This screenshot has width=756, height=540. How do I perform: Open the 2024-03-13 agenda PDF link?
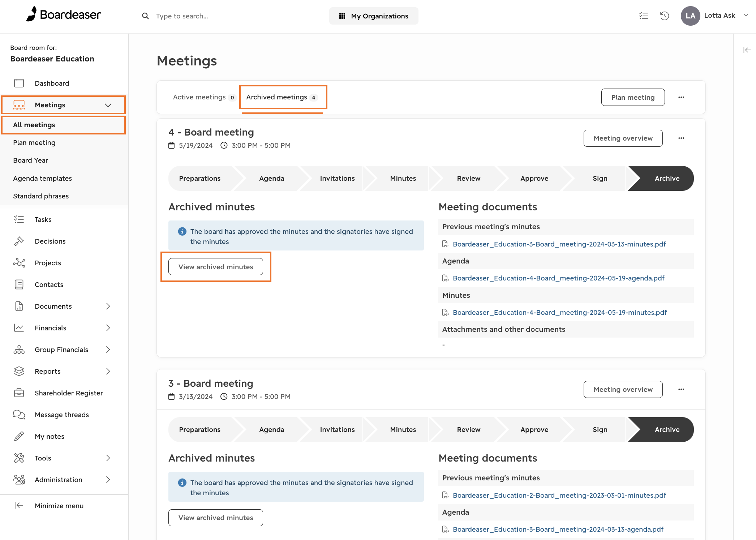point(558,529)
